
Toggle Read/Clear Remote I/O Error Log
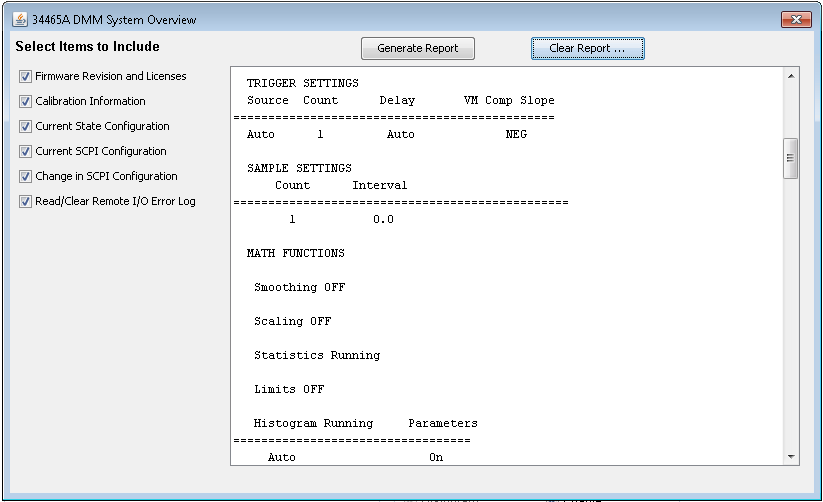25,202
